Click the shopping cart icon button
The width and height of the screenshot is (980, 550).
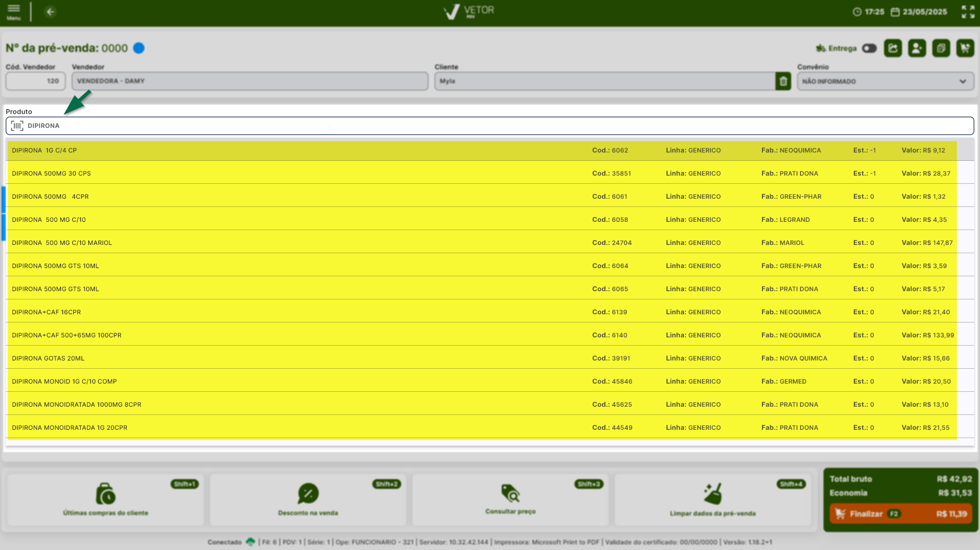click(965, 48)
